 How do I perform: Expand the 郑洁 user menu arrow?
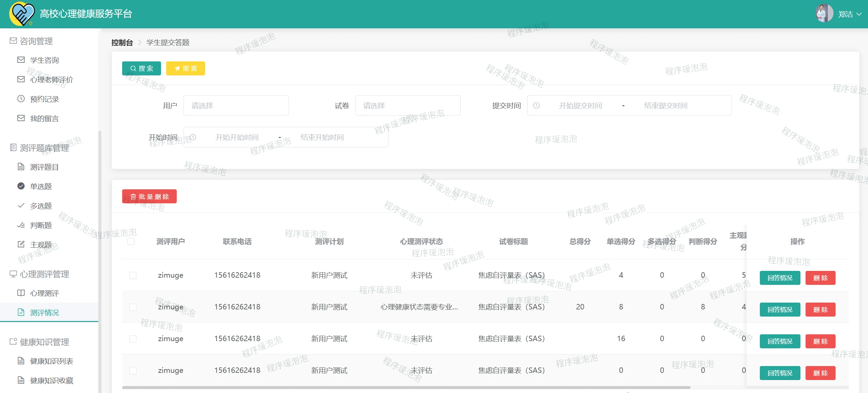coord(859,14)
